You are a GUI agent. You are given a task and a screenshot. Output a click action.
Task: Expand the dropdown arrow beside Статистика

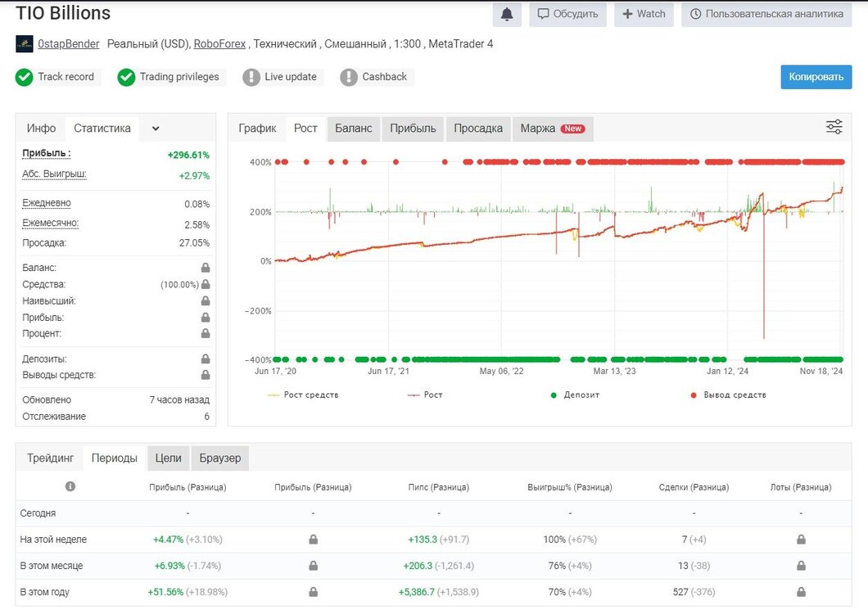click(x=156, y=129)
